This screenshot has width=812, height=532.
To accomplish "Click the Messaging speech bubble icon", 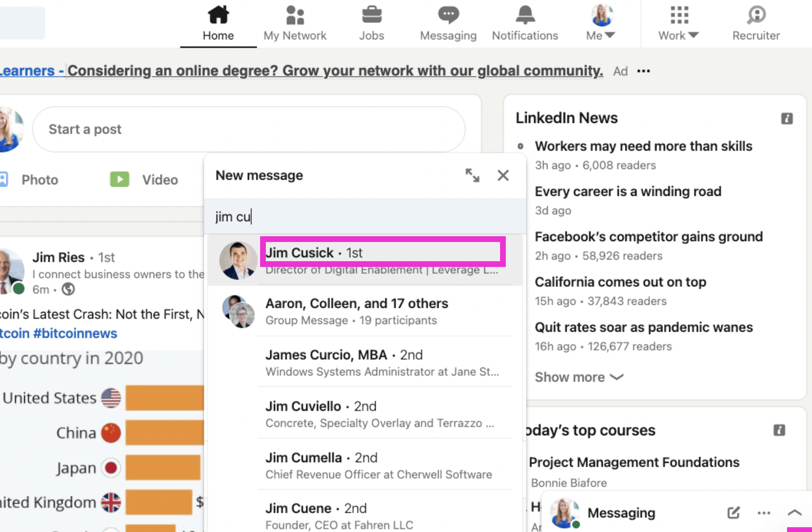I will pos(448,15).
